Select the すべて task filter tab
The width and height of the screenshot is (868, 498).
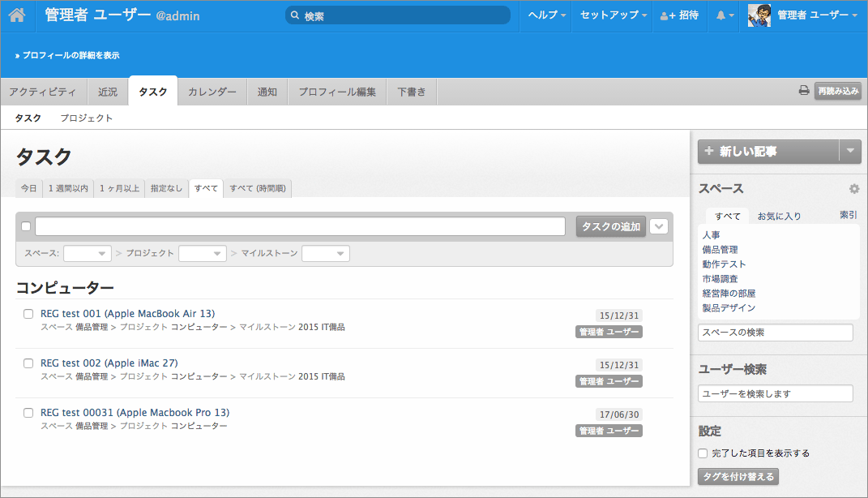tap(206, 188)
